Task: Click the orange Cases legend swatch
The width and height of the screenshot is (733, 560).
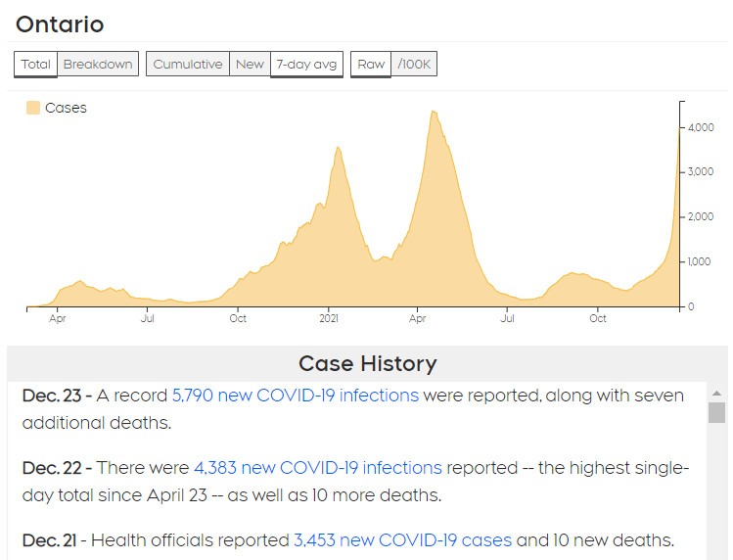Action: [33, 108]
